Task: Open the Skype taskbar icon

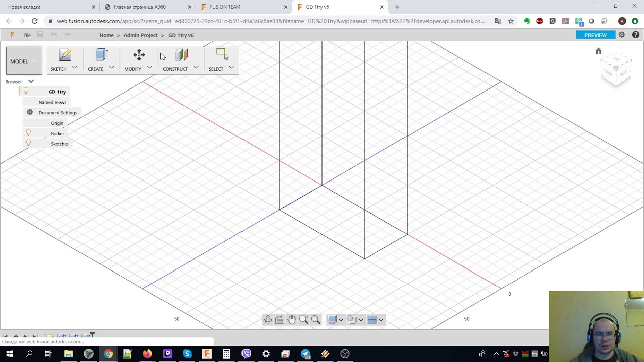Action: (187, 354)
